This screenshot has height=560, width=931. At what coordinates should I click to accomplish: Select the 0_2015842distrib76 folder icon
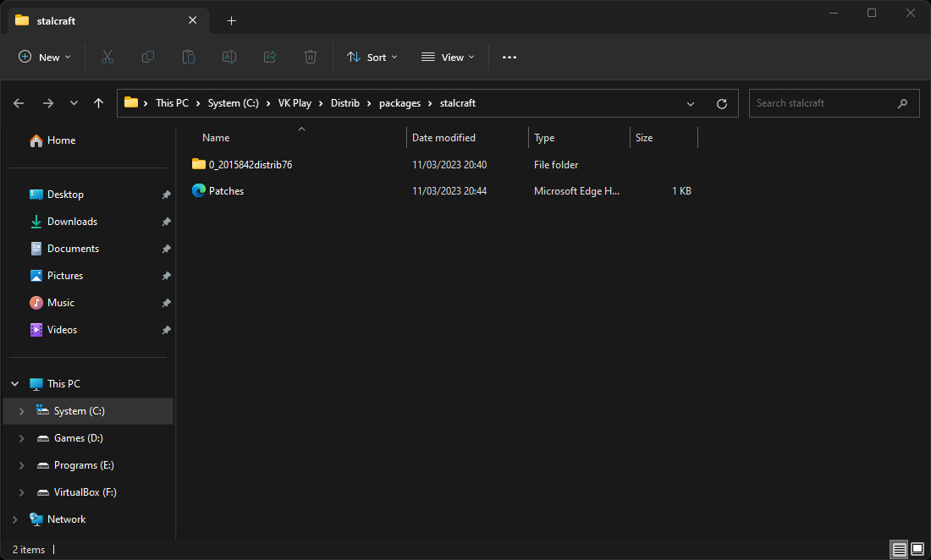(199, 164)
